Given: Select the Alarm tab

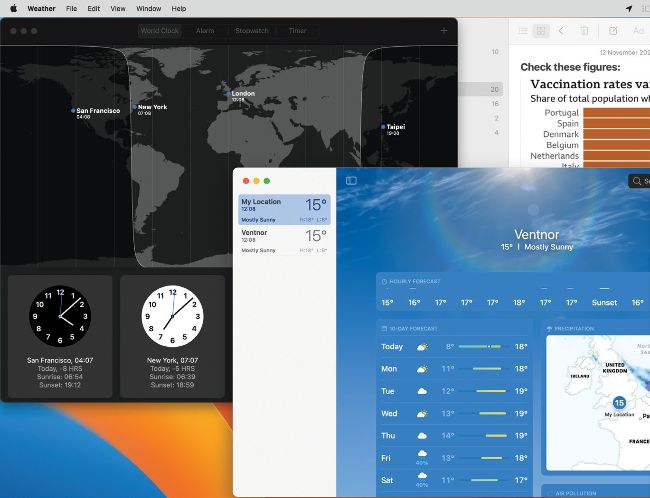Looking at the screenshot, I should [x=205, y=31].
